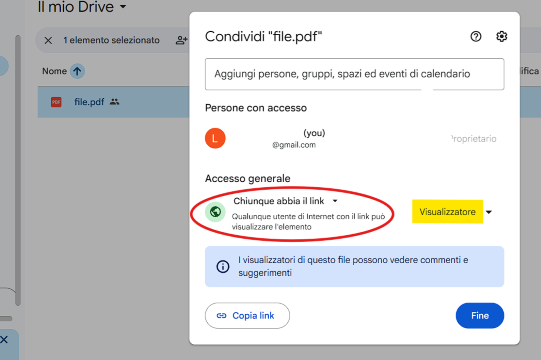Click the Persone con accesso heading
The width and height of the screenshot is (541, 360).
pos(256,108)
